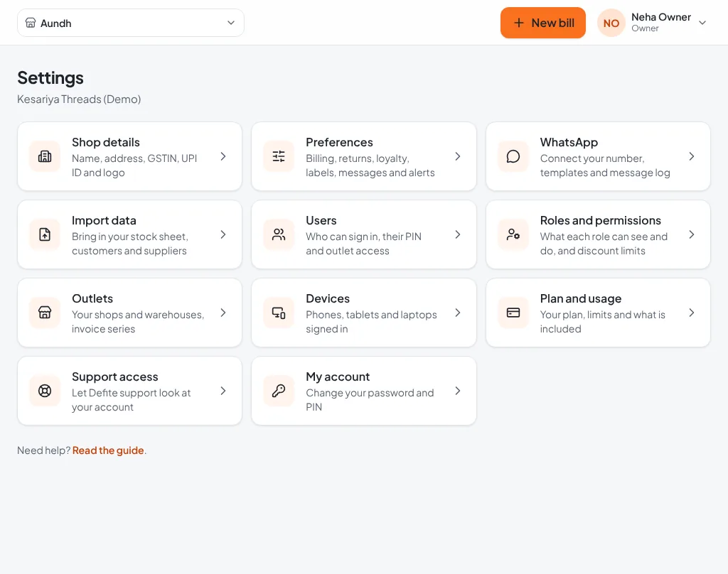The image size is (728, 574).
Task: Click the plus icon on New bill
Action: 518,23
